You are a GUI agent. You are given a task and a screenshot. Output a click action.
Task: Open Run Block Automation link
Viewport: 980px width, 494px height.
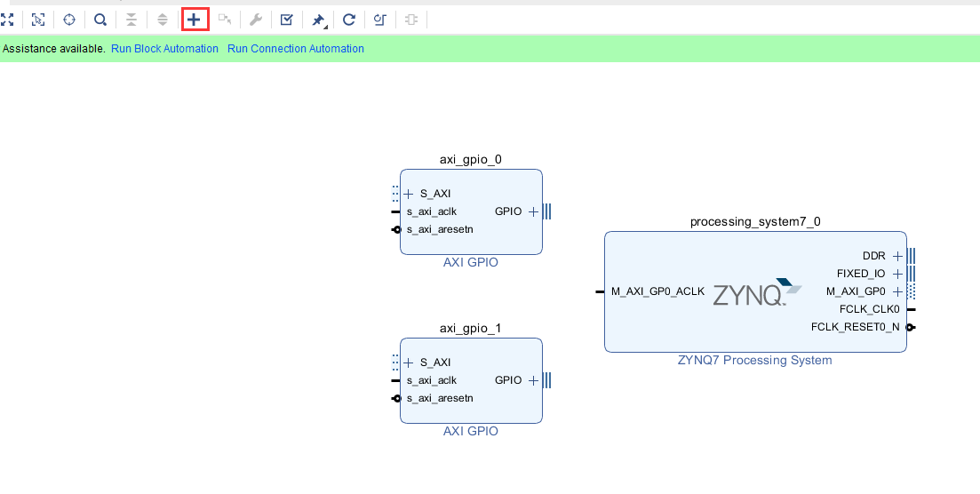(165, 49)
